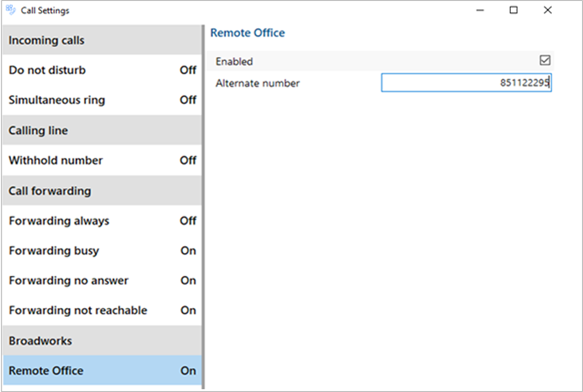Screen dimensions: 583x392
Task: Select Forwarding always option
Action: pyautogui.click(x=102, y=220)
